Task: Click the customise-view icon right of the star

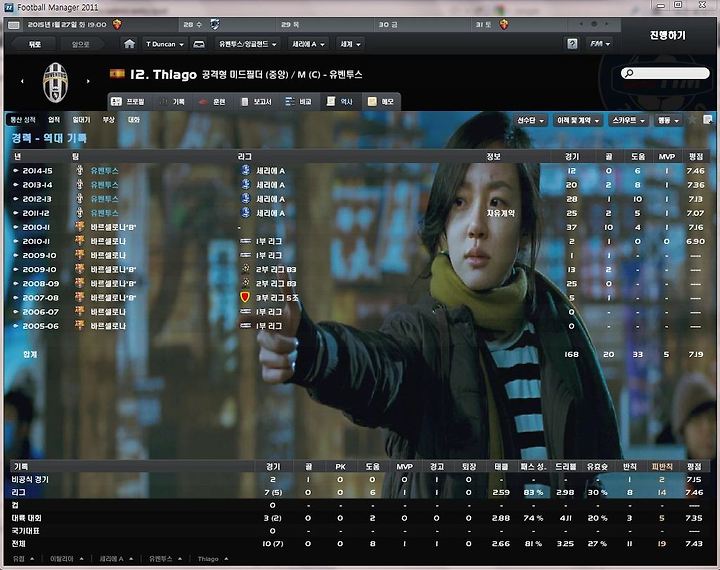Action: point(707,120)
